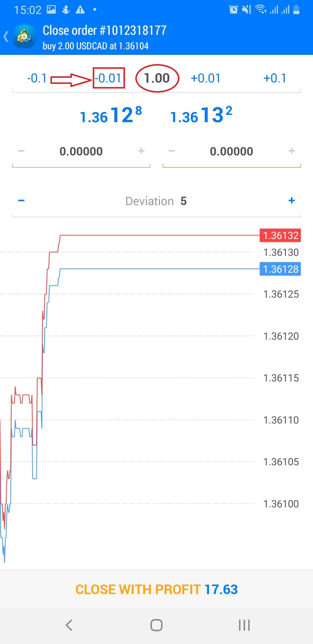
Task: Decrease volume by 0.01
Action: pyautogui.click(x=109, y=78)
